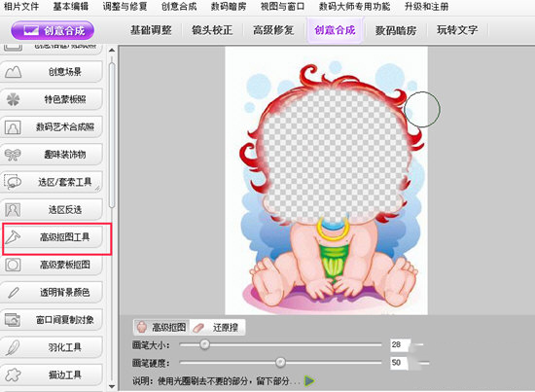Open the 窗口间复制对象 sidebar button
The width and height of the screenshot is (535, 392).
[x=52, y=320]
